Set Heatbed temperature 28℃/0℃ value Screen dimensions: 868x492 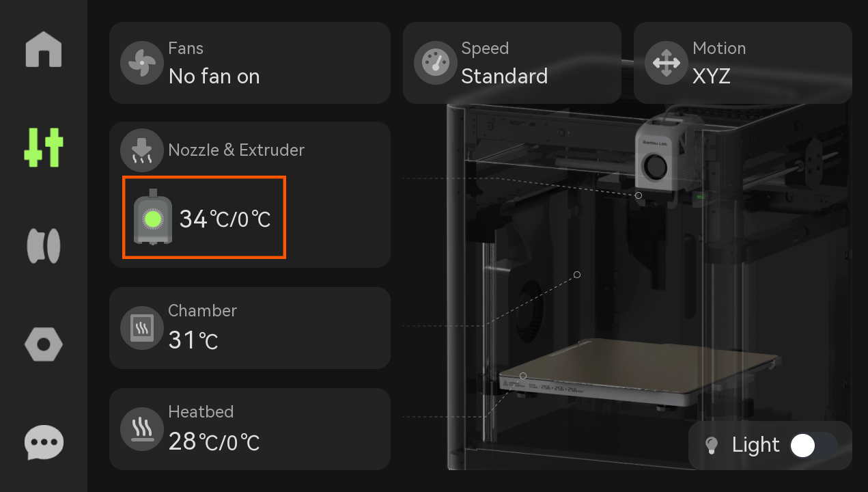(214, 442)
